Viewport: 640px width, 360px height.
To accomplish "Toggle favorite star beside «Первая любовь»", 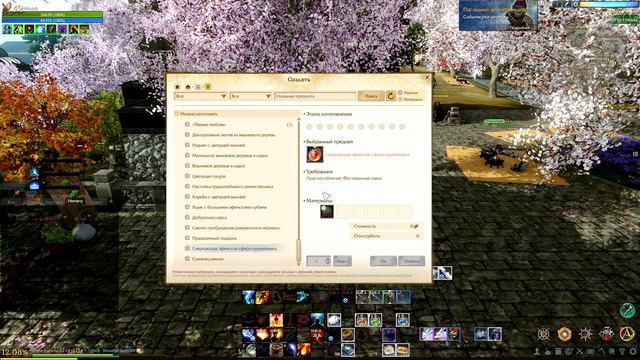I will point(187,124).
